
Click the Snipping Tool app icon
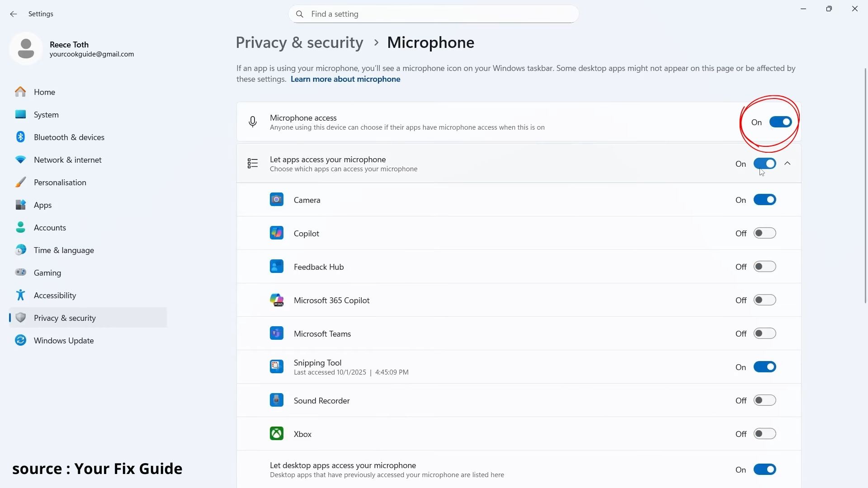[277, 367]
